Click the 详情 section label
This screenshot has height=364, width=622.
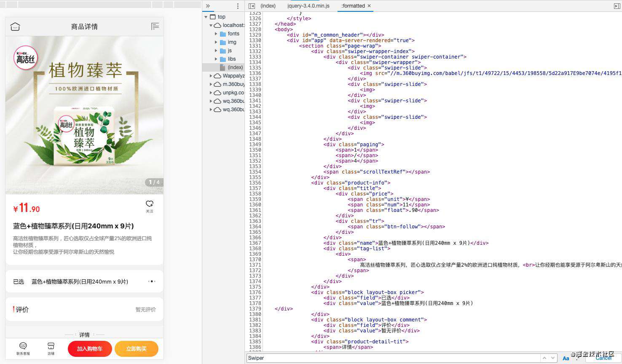pyautogui.click(x=84, y=335)
